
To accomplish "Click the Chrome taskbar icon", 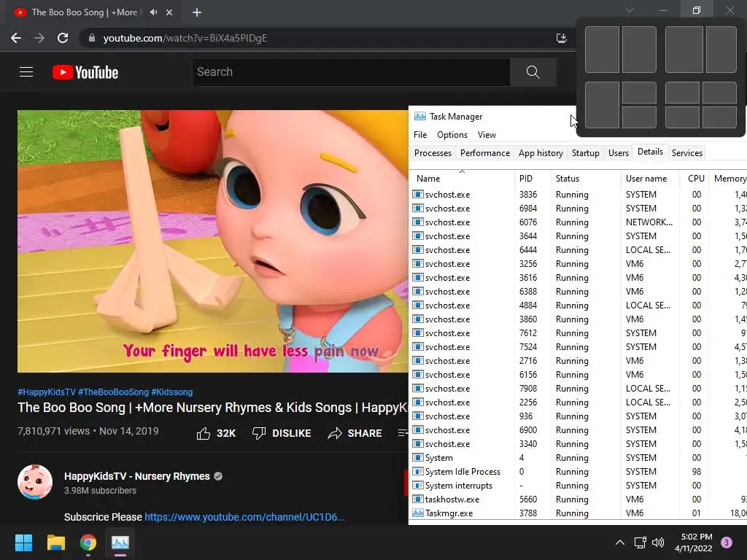I will point(88,542).
